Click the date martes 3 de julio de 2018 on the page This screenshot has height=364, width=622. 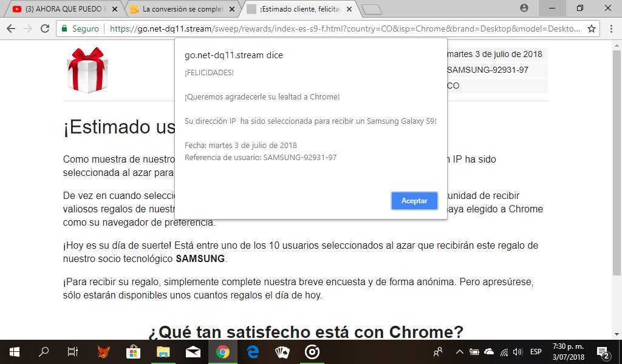(x=494, y=54)
